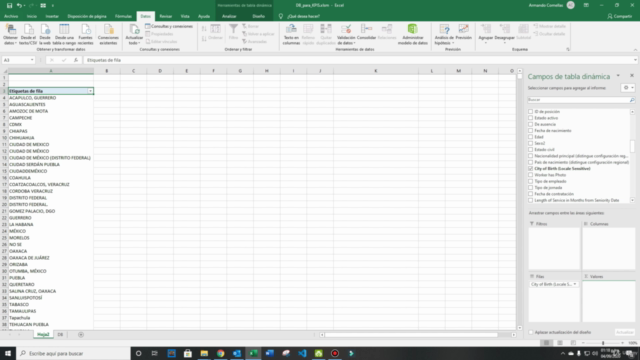Image resolution: width=640 pixels, height=360 pixels.
Task: Check the Edad field
Action: click(x=531, y=137)
